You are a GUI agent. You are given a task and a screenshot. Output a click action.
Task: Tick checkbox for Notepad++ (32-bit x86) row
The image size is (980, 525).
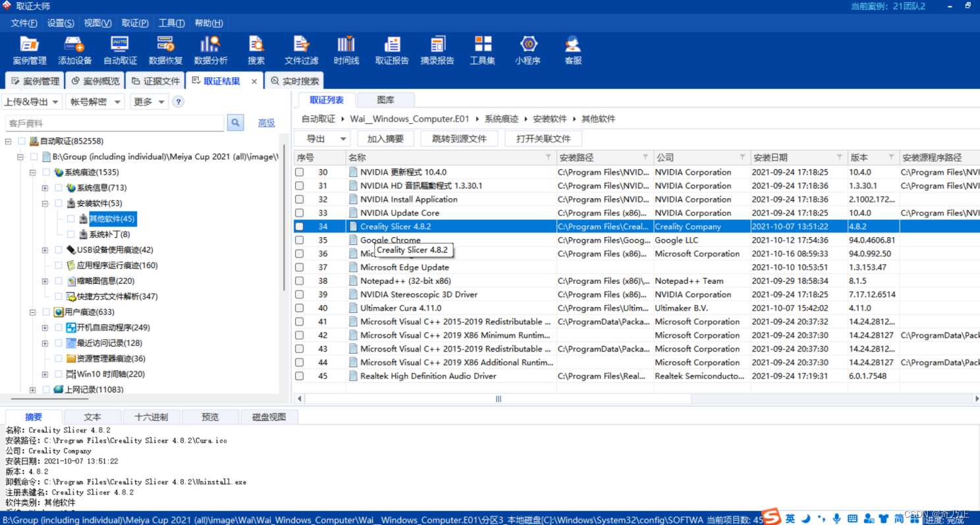pyautogui.click(x=300, y=281)
